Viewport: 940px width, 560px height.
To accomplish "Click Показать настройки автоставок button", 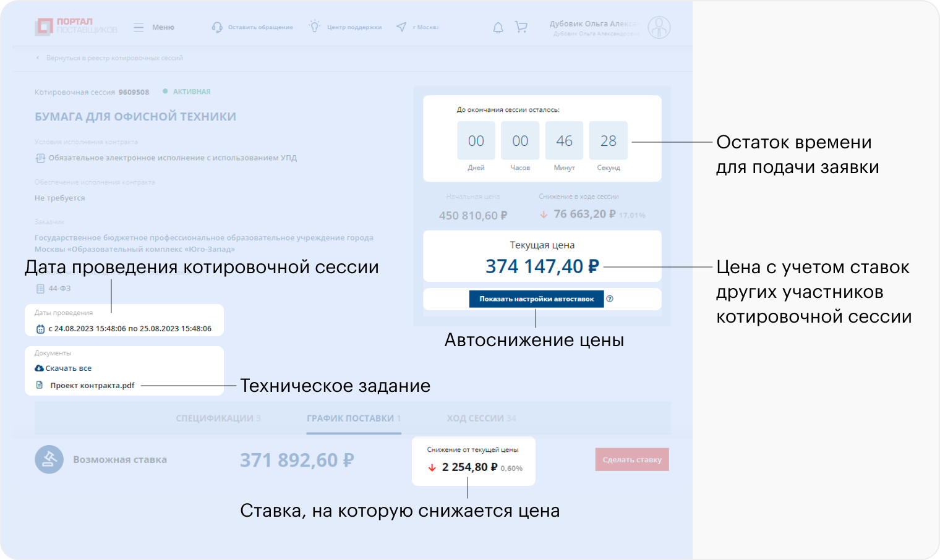I will pyautogui.click(x=536, y=299).
